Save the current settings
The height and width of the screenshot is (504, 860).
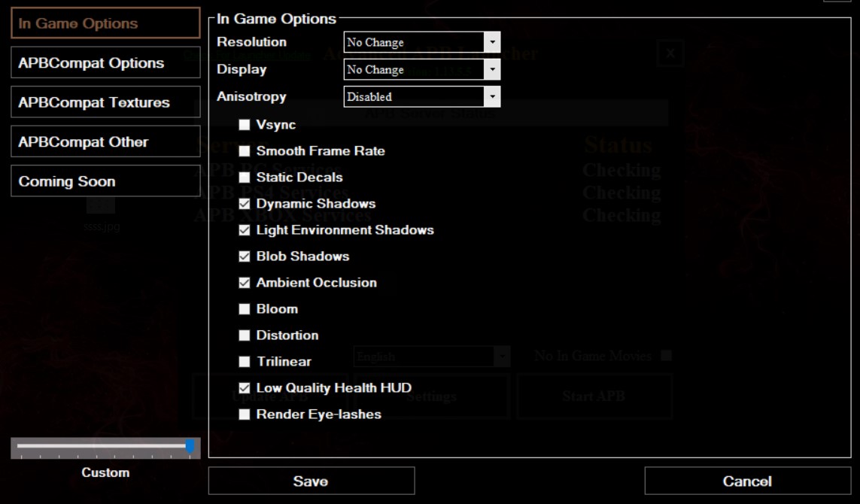coord(311,481)
